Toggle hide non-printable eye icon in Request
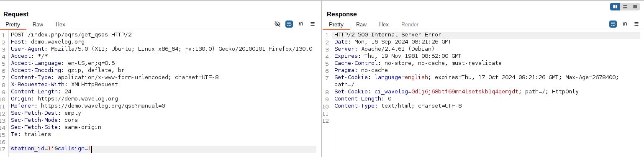This screenshot has height=157, width=644. click(277, 24)
